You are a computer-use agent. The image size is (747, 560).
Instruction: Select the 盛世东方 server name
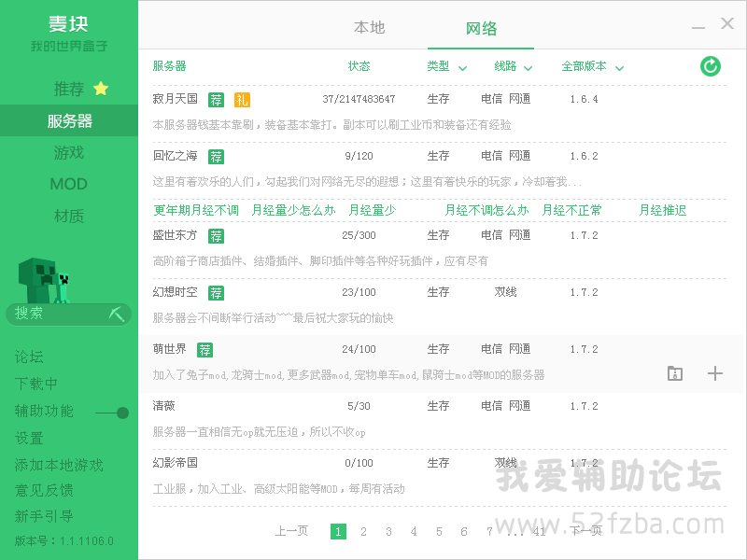(175, 235)
